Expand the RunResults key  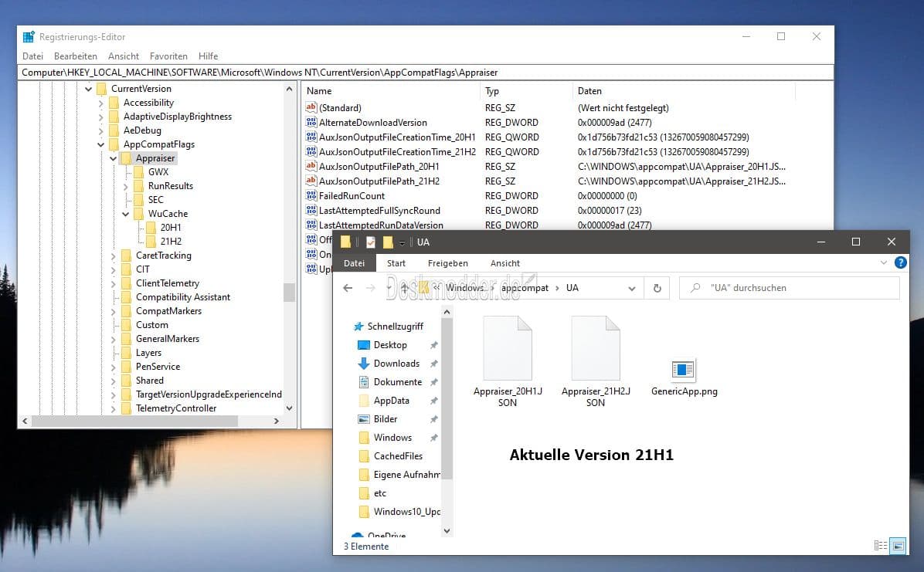pos(125,186)
